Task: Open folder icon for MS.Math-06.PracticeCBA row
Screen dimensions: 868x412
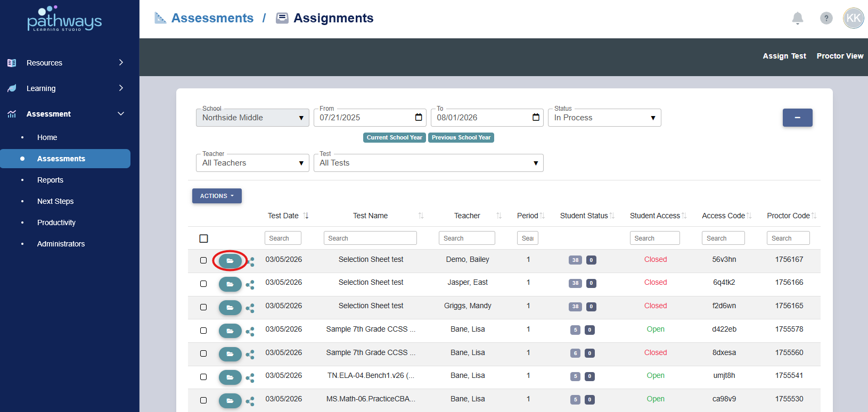Action: point(230,401)
